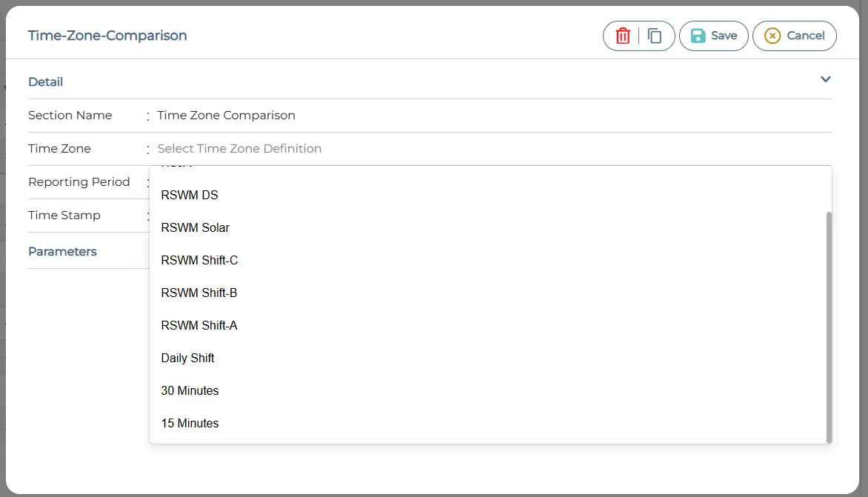This screenshot has width=868, height=497.
Task: Click the Reporting Period label
Action: point(79,182)
